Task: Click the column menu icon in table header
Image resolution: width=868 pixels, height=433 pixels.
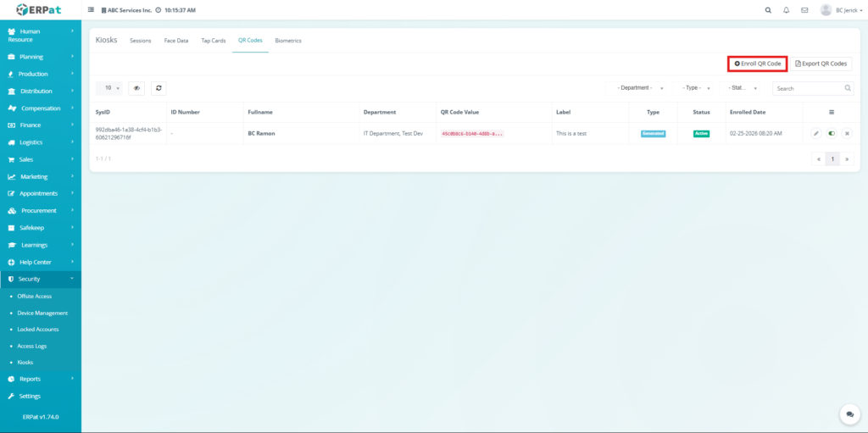Action: (x=831, y=112)
